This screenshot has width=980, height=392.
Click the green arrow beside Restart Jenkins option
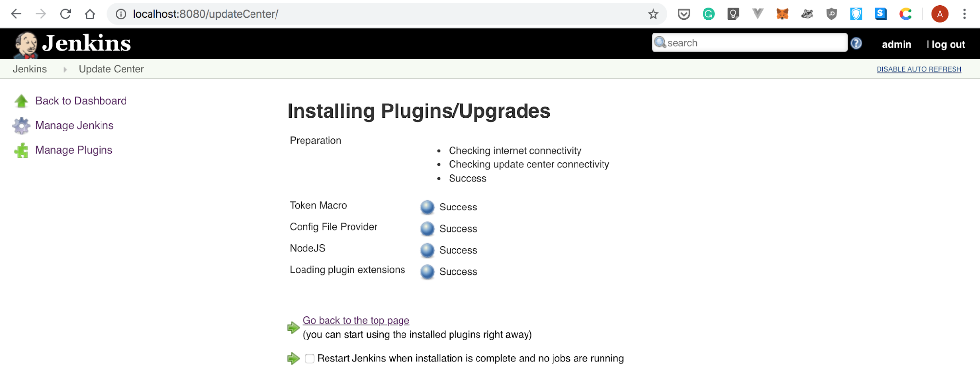coord(293,359)
